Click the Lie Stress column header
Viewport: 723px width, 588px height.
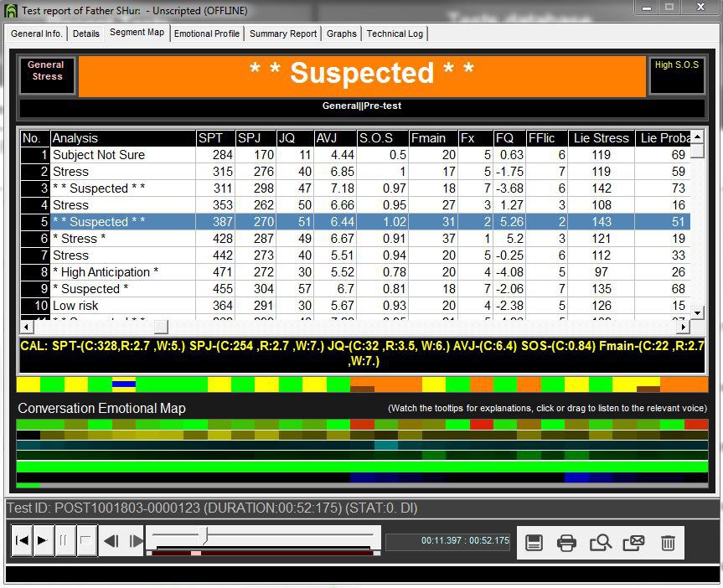602,138
